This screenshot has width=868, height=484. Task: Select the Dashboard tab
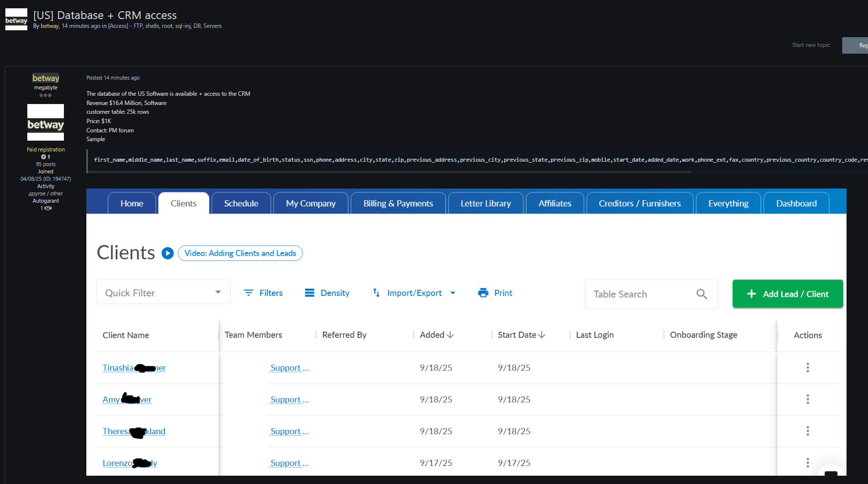(x=796, y=204)
